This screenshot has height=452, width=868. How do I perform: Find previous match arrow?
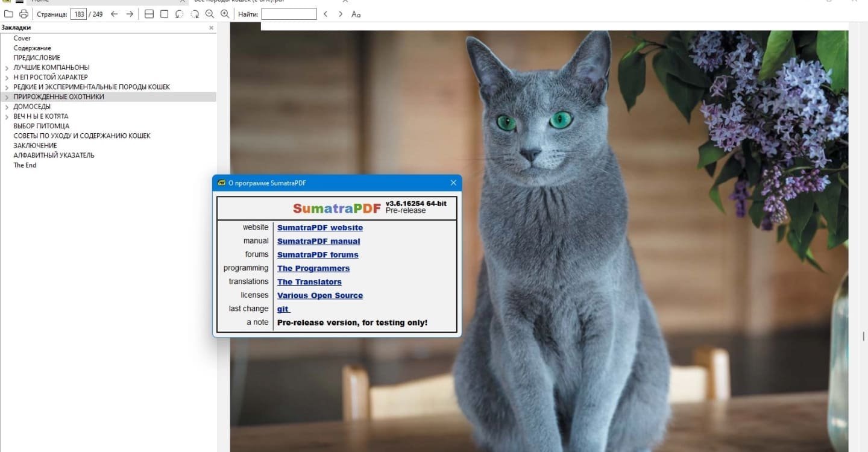coord(325,14)
